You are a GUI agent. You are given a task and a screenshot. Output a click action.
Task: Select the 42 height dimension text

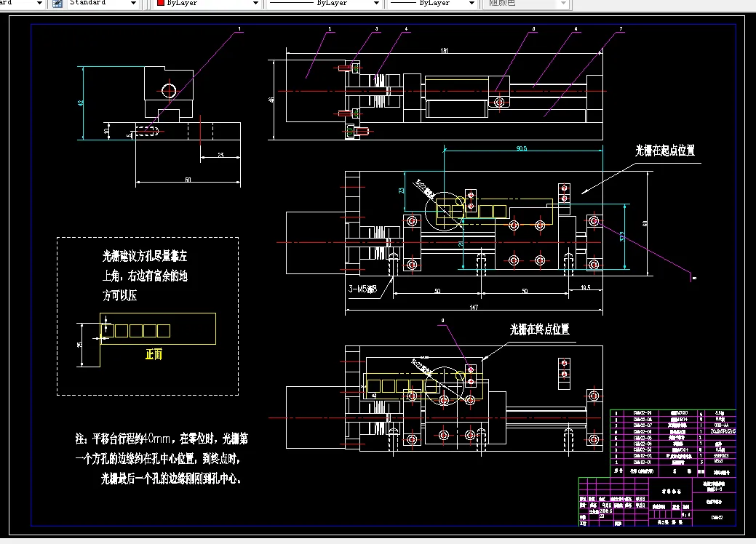(x=81, y=103)
